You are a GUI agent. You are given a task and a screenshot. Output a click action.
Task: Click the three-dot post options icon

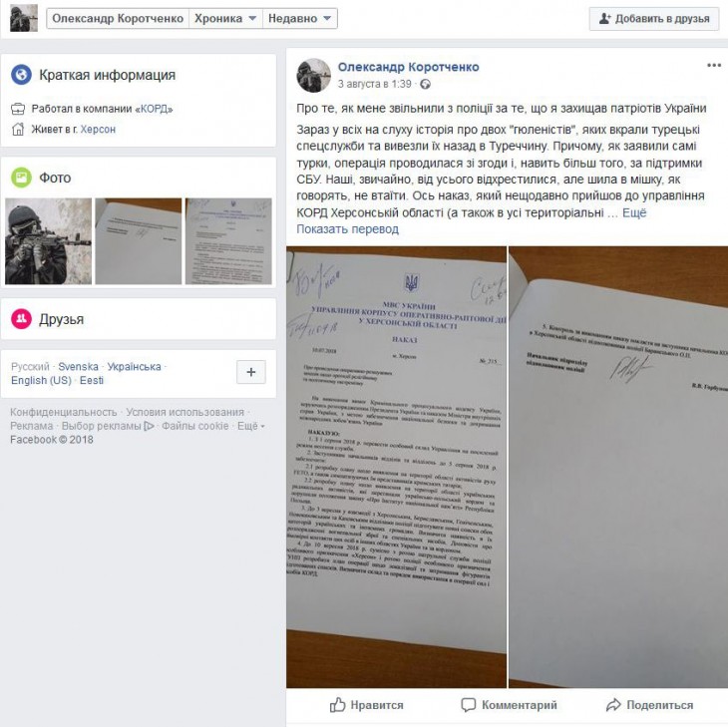713,66
